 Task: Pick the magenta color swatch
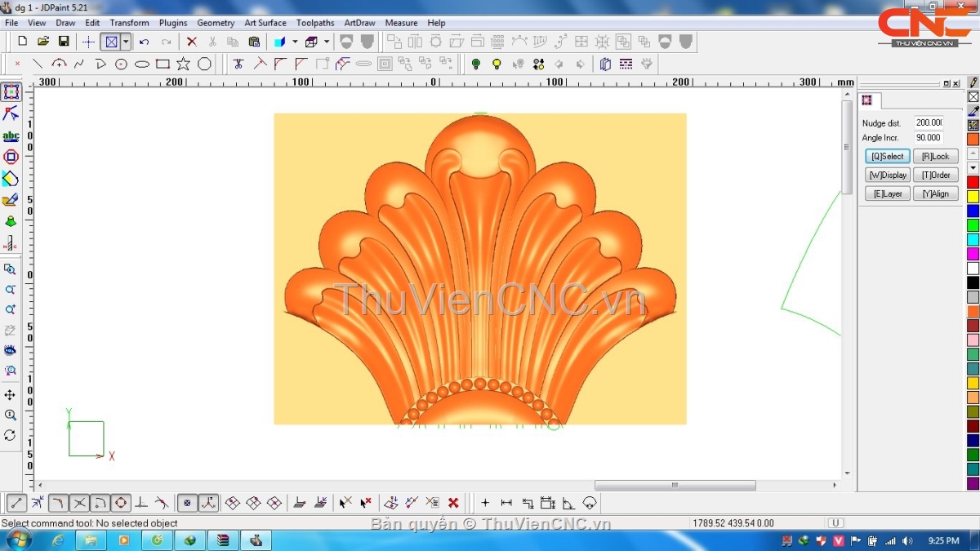(973, 254)
